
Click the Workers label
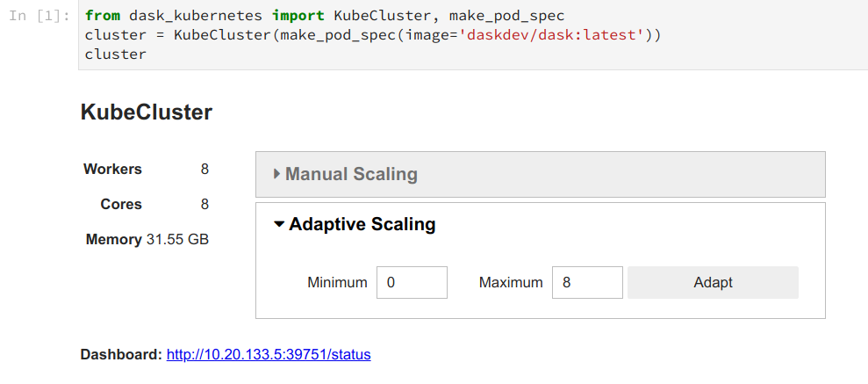(x=112, y=169)
